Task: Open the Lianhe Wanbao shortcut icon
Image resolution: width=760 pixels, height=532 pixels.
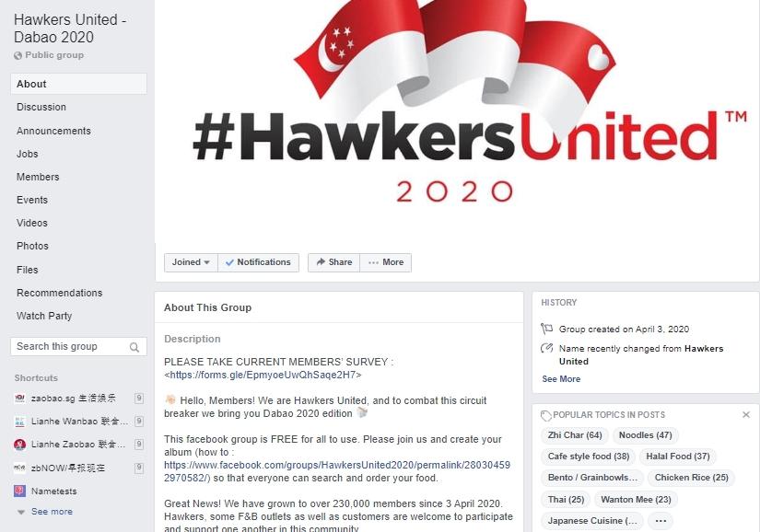Action: [x=20, y=422]
